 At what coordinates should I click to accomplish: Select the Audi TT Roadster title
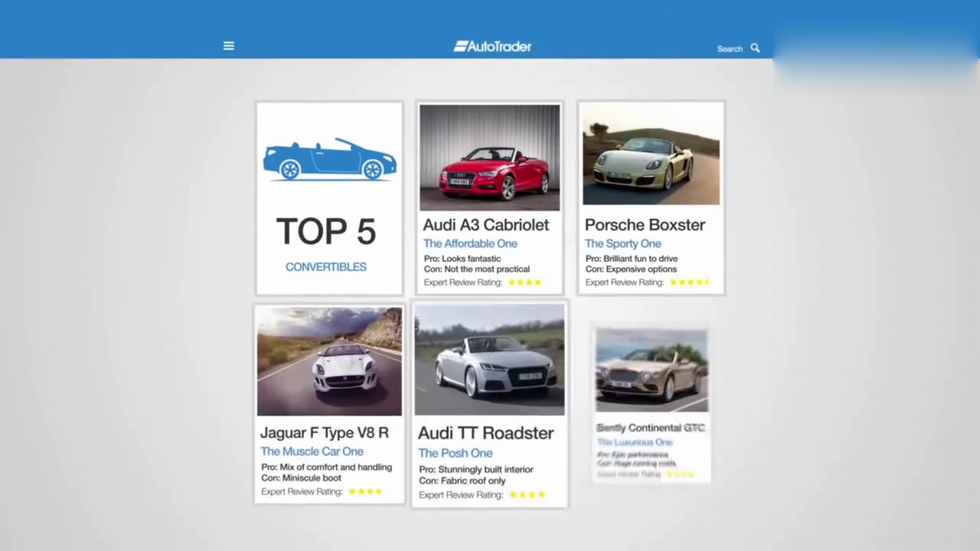coord(485,433)
